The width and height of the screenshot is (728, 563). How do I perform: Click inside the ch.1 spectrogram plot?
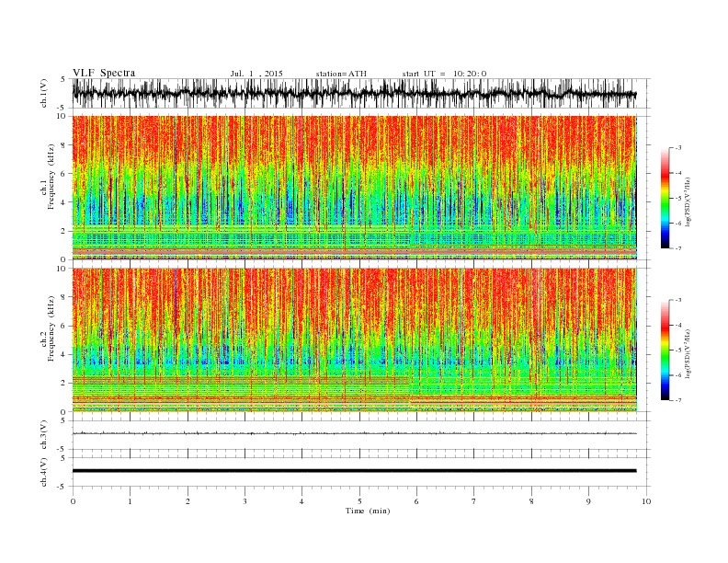(354, 188)
